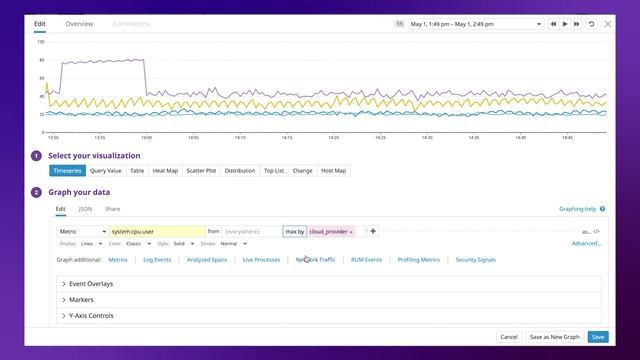Add Network Traffic to graph
The image size is (640, 360).
click(316, 260)
